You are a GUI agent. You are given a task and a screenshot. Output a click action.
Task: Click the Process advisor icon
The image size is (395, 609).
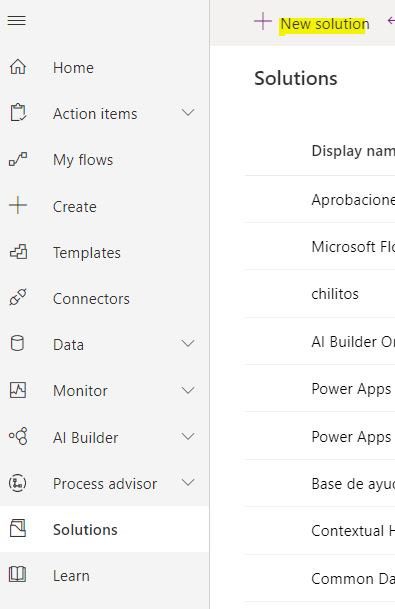[17, 483]
